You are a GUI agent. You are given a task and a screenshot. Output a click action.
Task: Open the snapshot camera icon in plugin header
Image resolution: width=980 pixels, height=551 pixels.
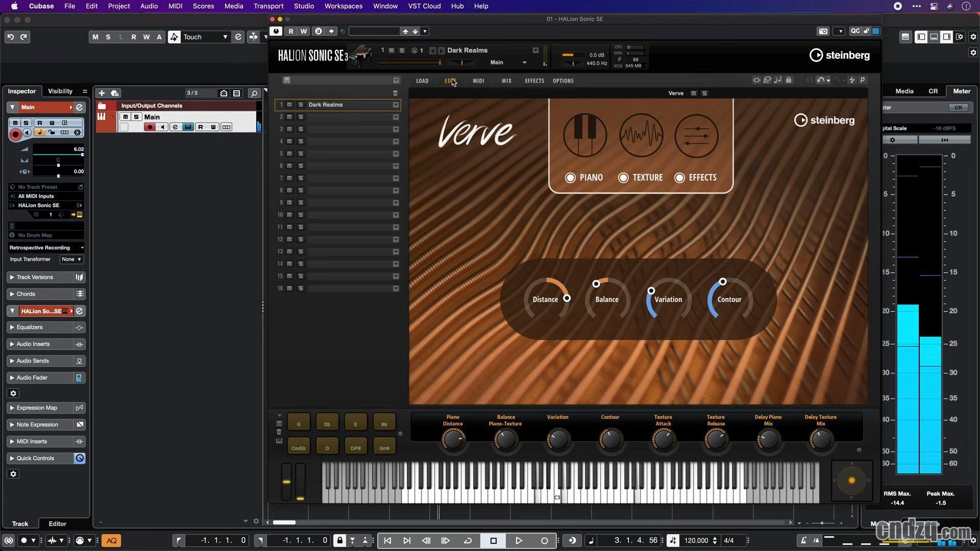(823, 31)
